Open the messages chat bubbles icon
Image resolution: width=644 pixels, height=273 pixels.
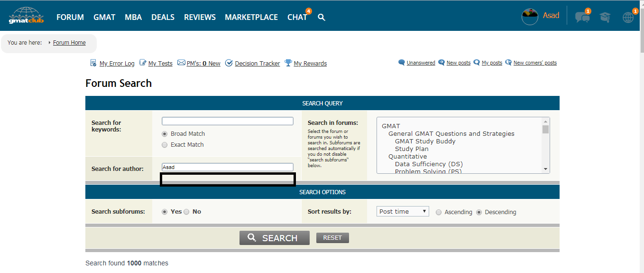(x=582, y=18)
